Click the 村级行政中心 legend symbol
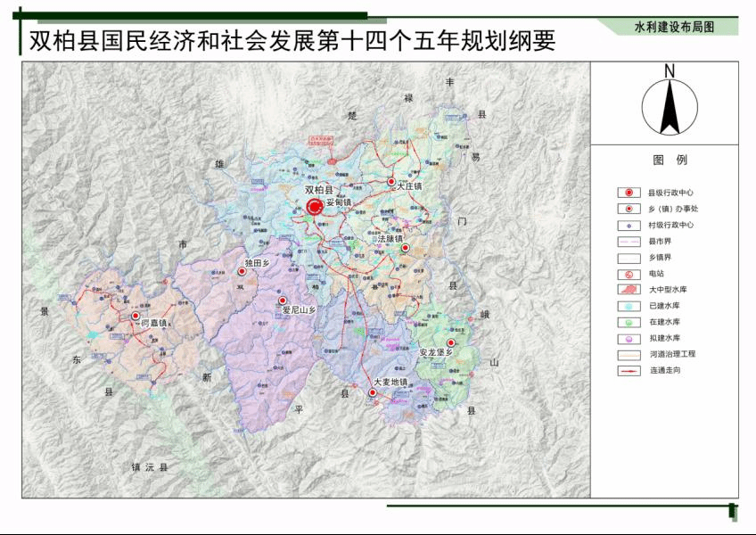This screenshot has width=756, height=535. tap(629, 226)
